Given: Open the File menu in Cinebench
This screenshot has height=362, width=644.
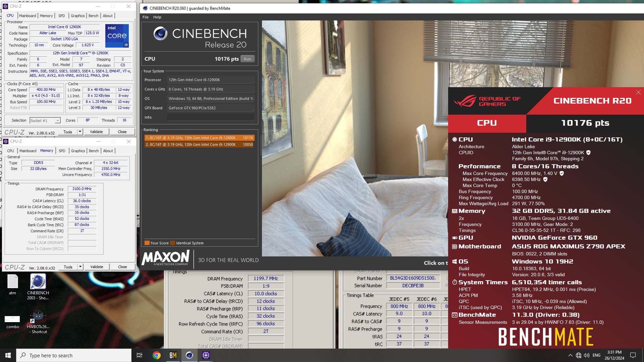Looking at the screenshot, I should [x=146, y=17].
